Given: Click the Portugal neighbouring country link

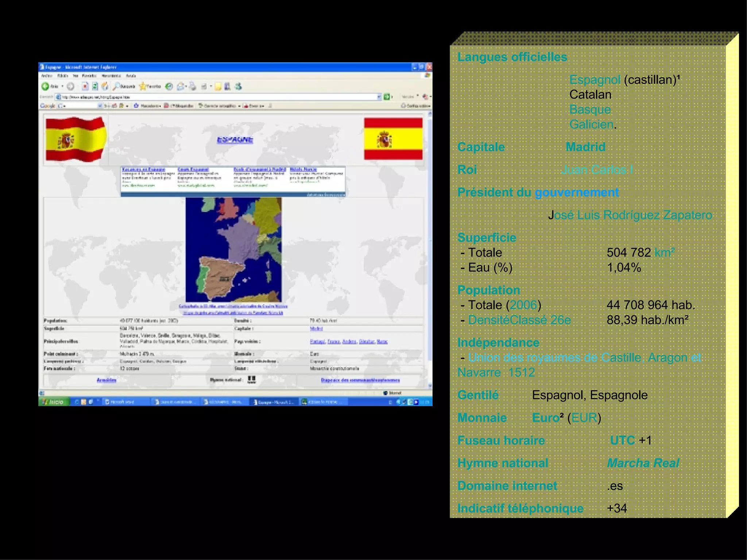Looking at the screenshot, I should click(317, 341).
